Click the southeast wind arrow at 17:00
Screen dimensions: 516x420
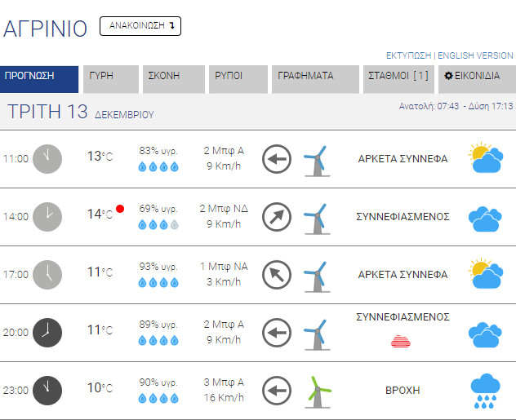pos(277,275)
